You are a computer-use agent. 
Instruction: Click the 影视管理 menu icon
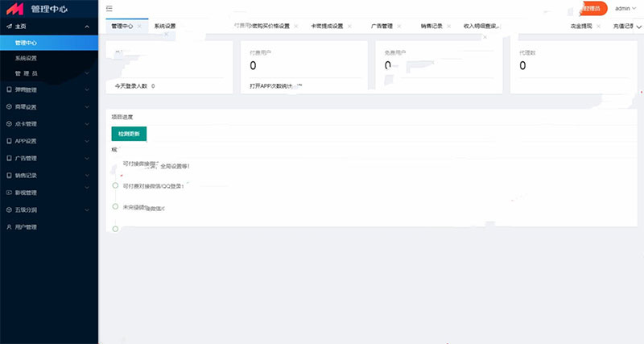[9, 193]
